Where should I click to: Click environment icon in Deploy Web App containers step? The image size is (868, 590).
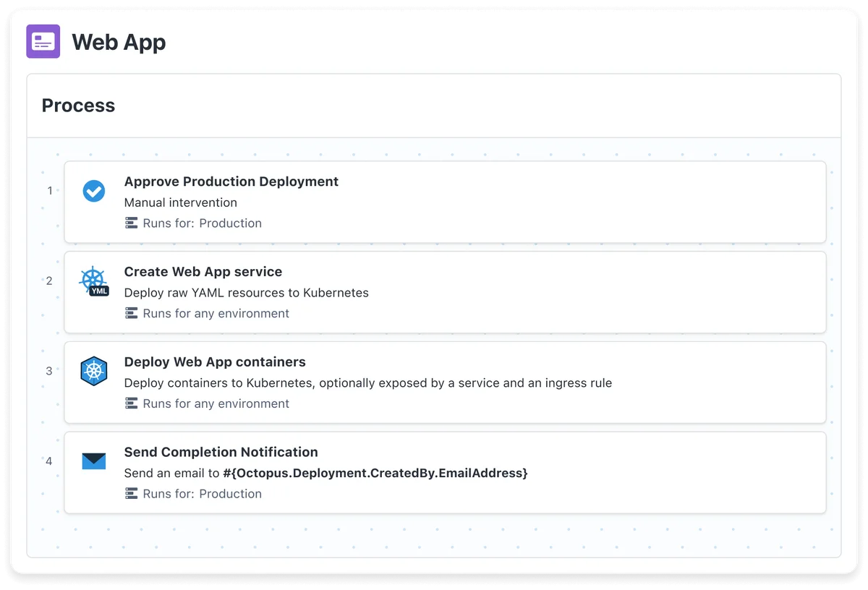point(132,403)
